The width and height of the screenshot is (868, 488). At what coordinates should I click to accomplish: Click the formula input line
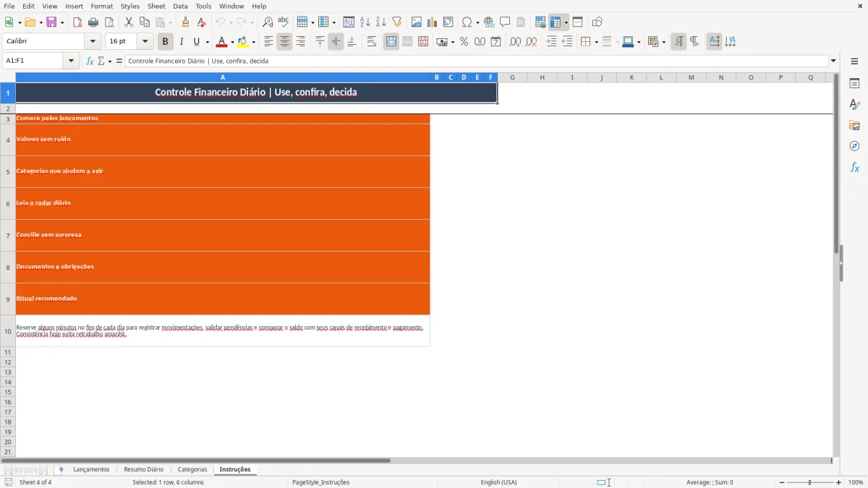click(x=477, y=61)
